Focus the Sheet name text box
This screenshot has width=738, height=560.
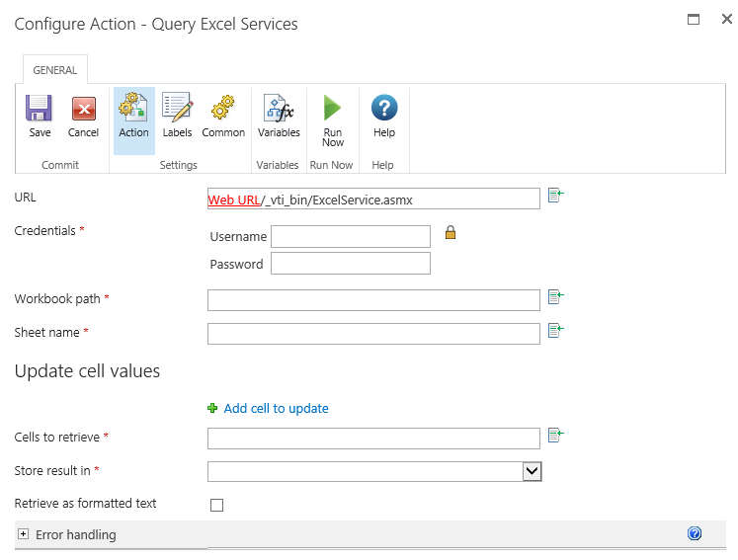click(373, 334)
